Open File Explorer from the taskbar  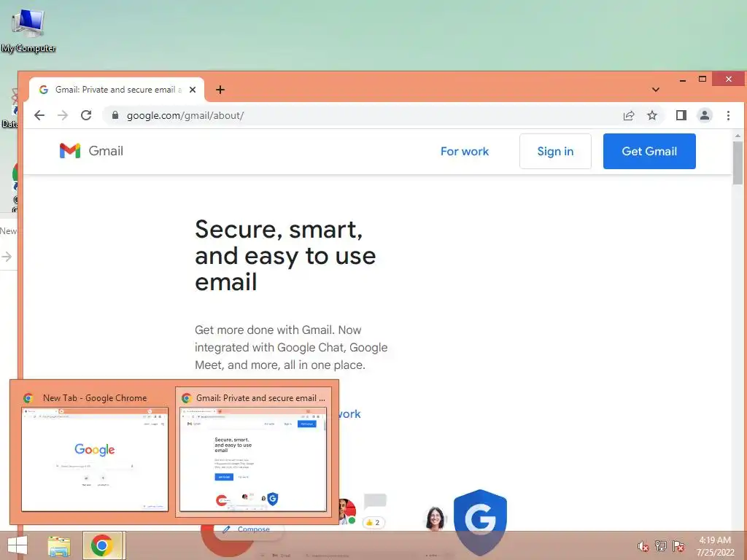click(x=59, y=545)
